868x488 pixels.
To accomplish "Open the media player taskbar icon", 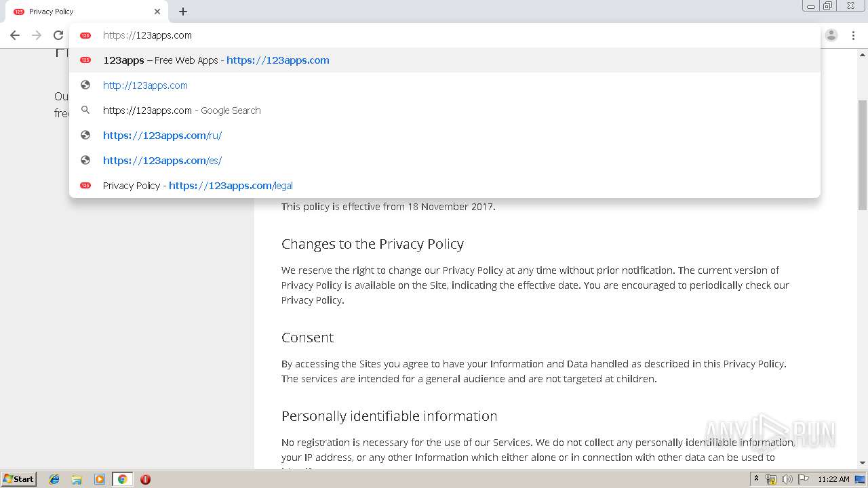I will (x=99, y=479).
